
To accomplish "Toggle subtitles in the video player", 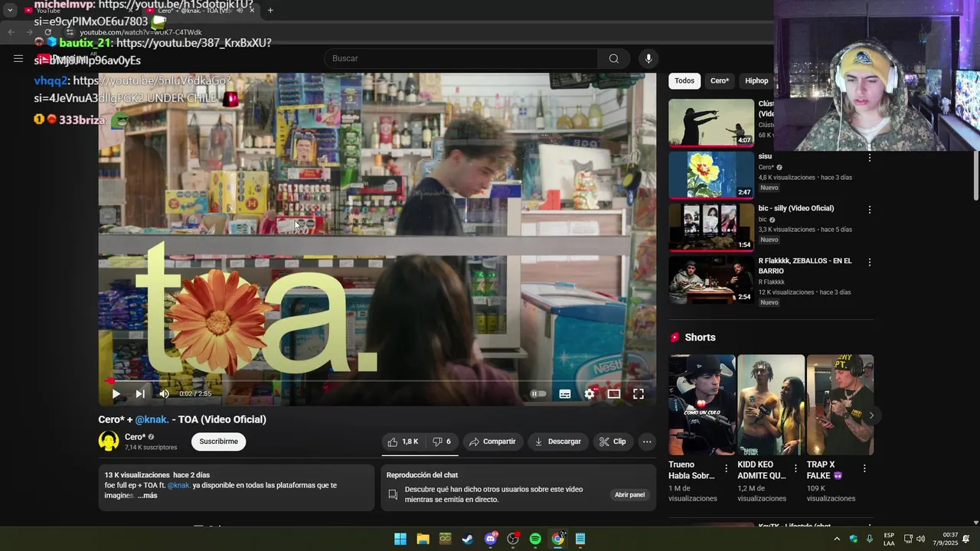I will tap(565, 394).
